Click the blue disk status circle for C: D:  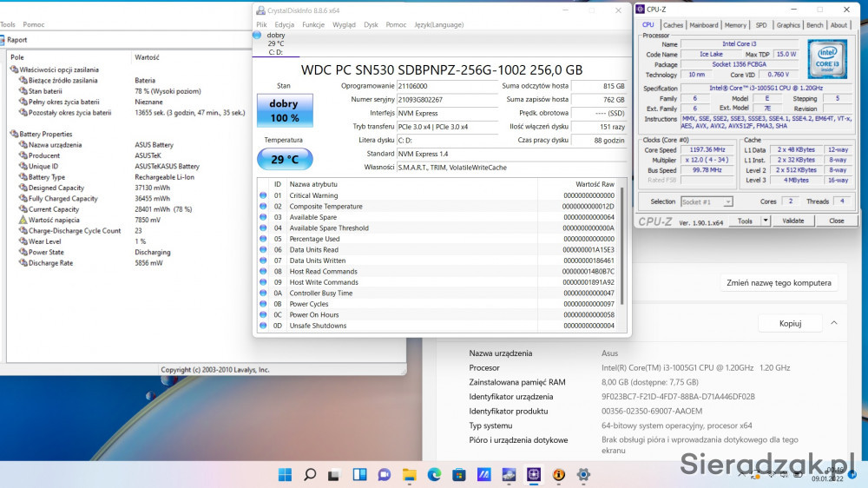257,35
